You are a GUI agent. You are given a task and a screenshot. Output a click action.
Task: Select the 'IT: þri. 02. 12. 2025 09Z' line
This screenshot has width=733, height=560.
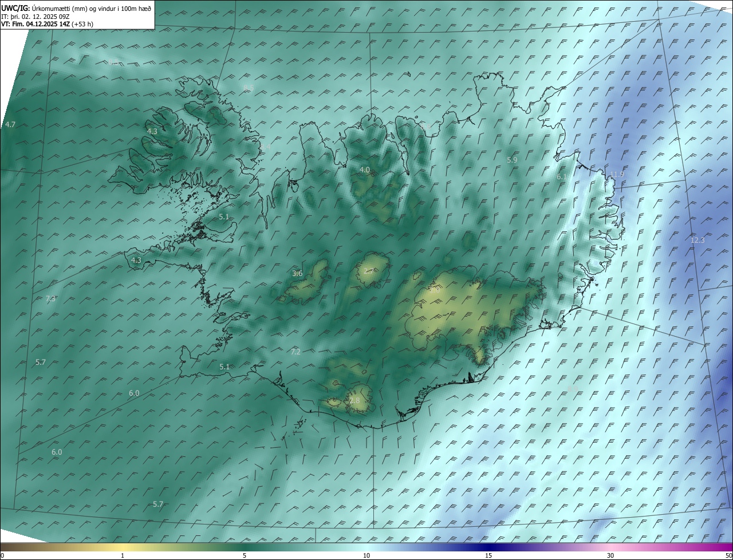[36, 16]
